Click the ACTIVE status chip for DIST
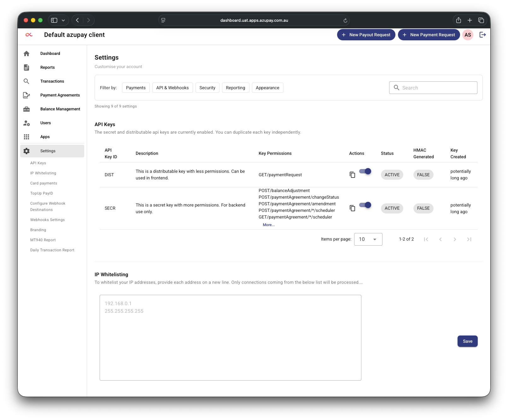Image resolution: width=508 pixels, height=420 pixels. (x=392, y=175)
